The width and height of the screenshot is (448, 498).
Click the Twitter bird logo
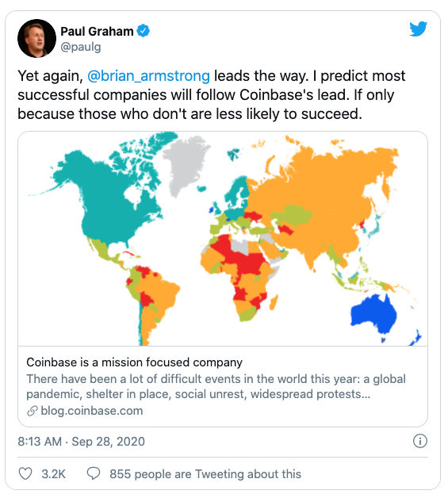(x=418, y=29)
